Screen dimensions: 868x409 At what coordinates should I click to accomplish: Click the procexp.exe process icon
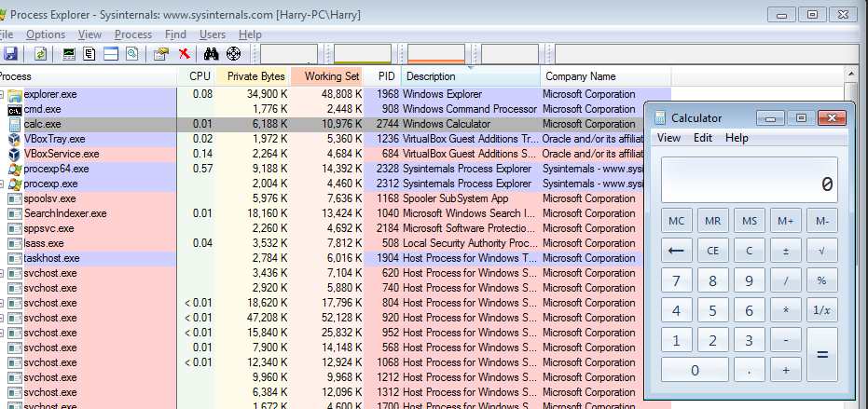(15, 184)
